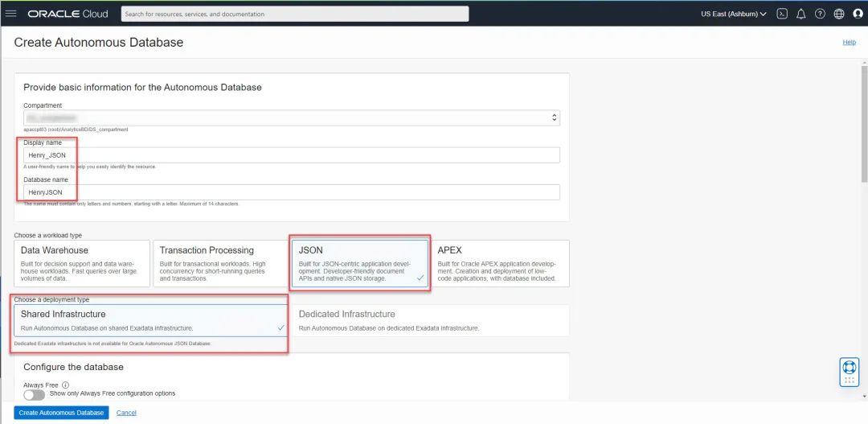
Task: Select Shared Infrastructure deployment type
Action: click(151, 320)
